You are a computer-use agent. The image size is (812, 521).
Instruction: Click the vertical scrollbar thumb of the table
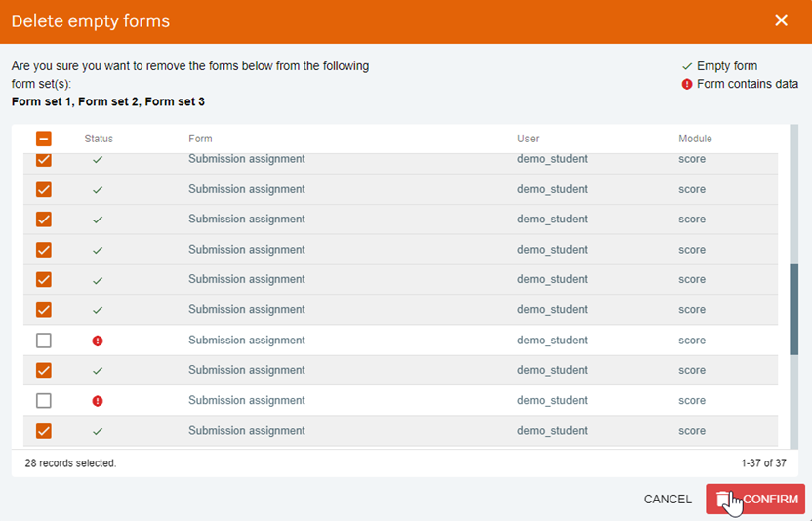click(x=793, y=309)
